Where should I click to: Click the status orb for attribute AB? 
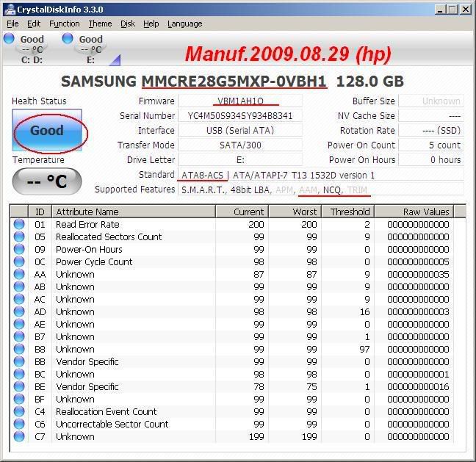click(19, 286)
